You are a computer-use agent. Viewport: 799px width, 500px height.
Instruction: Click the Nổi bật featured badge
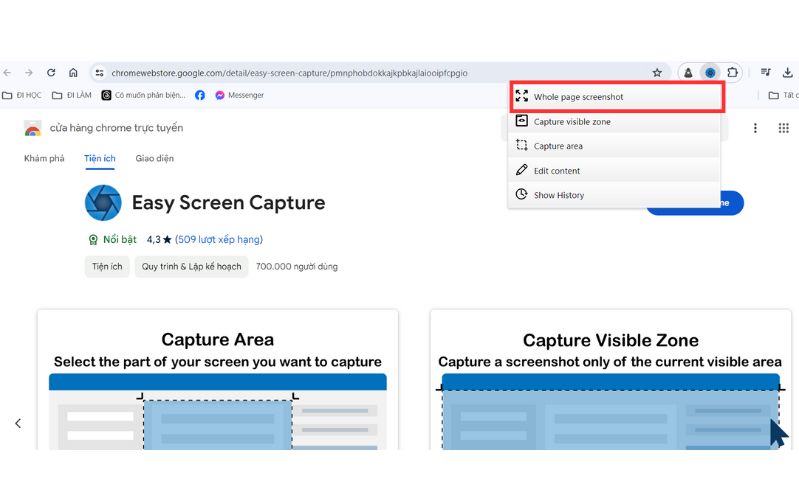(x=112, y=240)
